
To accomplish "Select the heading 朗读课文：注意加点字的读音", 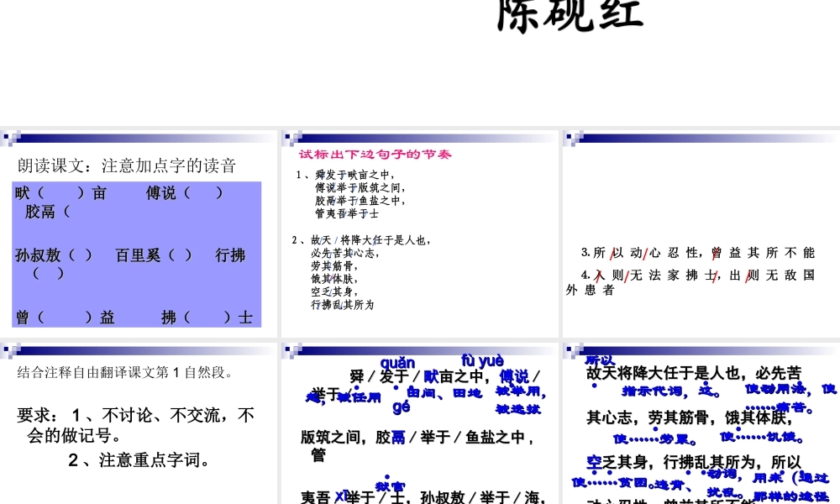I will 127,165.
